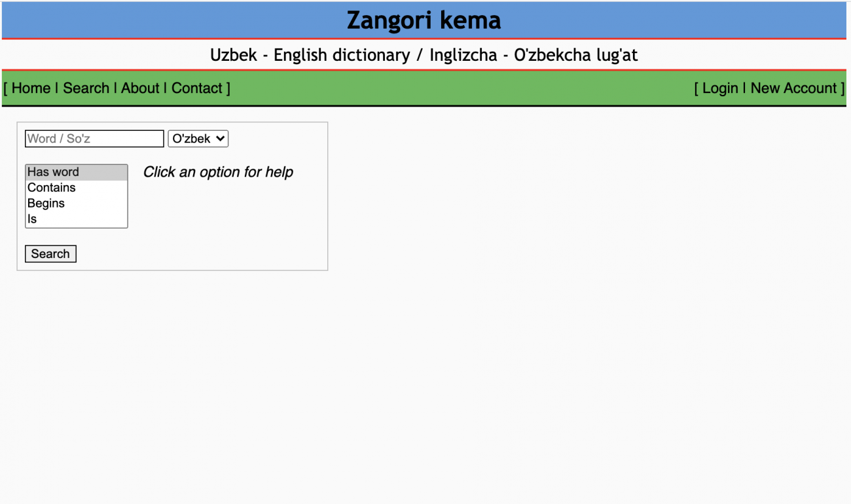Click the 'Click an option for help' text
Viewport: 851px width, 504px height.
click(x=218, y=172)
